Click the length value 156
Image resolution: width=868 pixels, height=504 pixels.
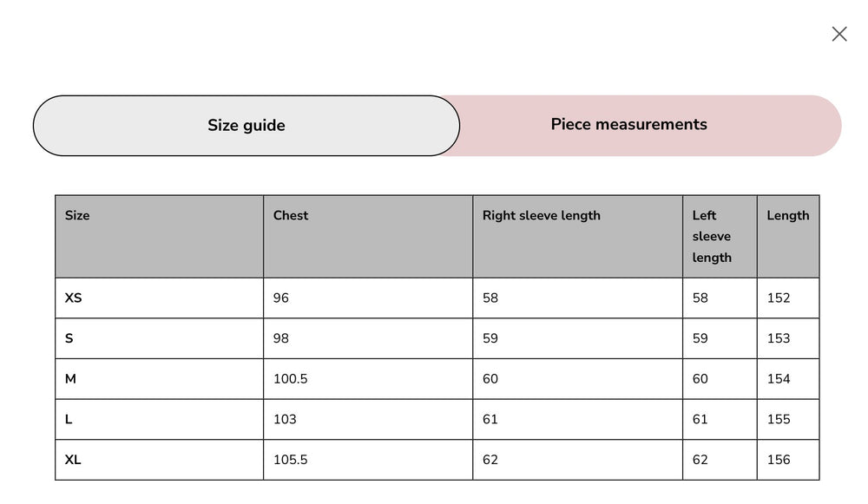pyautogui.click(x=779, y=460)
